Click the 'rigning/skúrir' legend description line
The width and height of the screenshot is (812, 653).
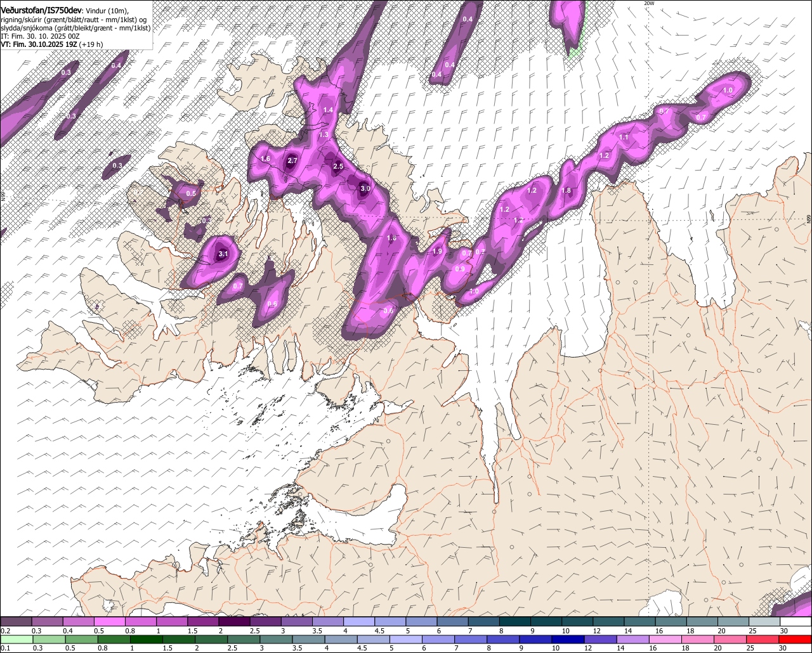click(75, 20)
